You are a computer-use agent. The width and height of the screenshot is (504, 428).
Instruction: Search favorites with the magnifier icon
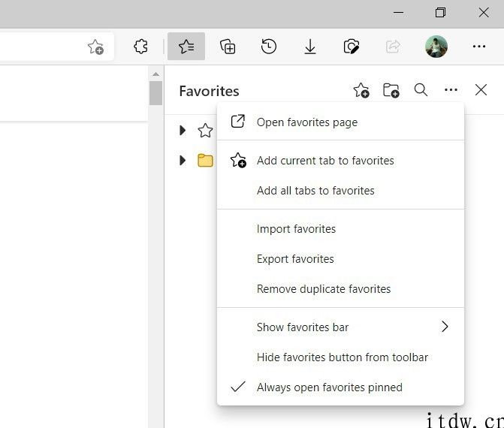tap(421, 90)
